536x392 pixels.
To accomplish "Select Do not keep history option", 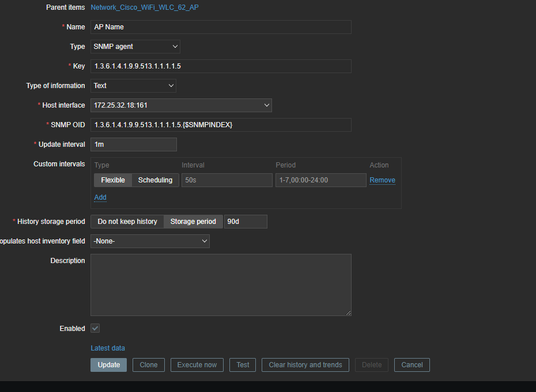I will [x=127, y=222].
